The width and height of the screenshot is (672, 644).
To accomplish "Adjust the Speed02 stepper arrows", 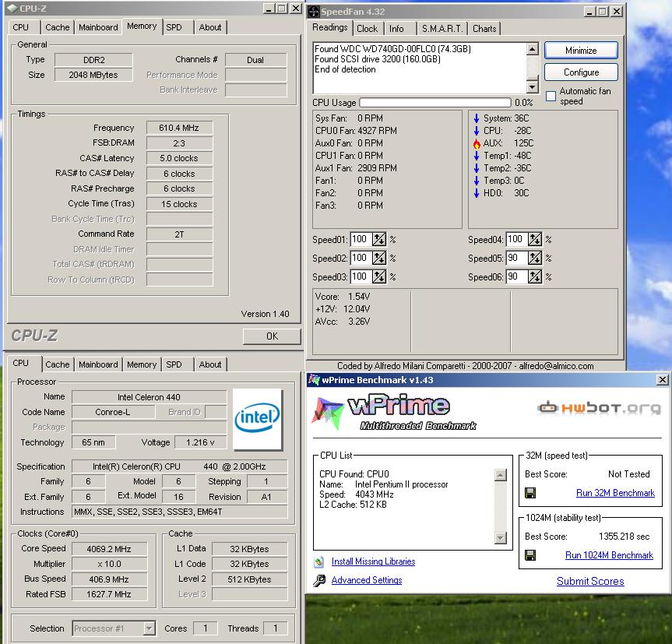I will tap(379, 259).
